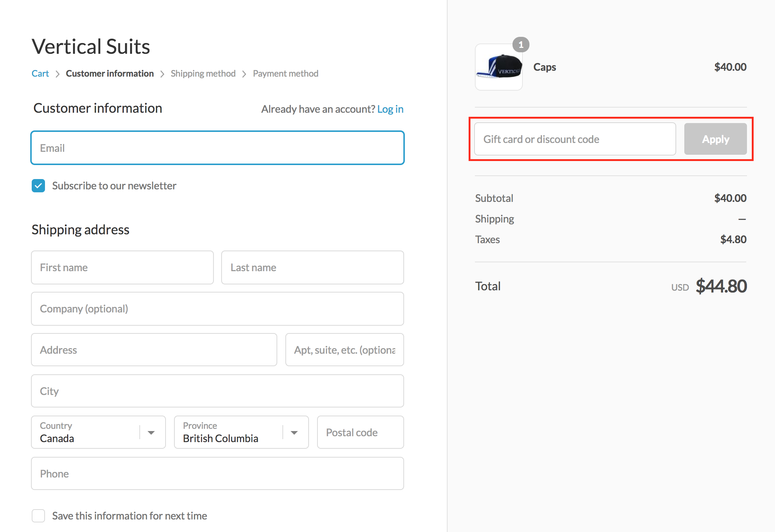Image resolution: width=775 pixels, height=532 pixels.
Task: Click the Company (optional) field
Action: point(218,309)
